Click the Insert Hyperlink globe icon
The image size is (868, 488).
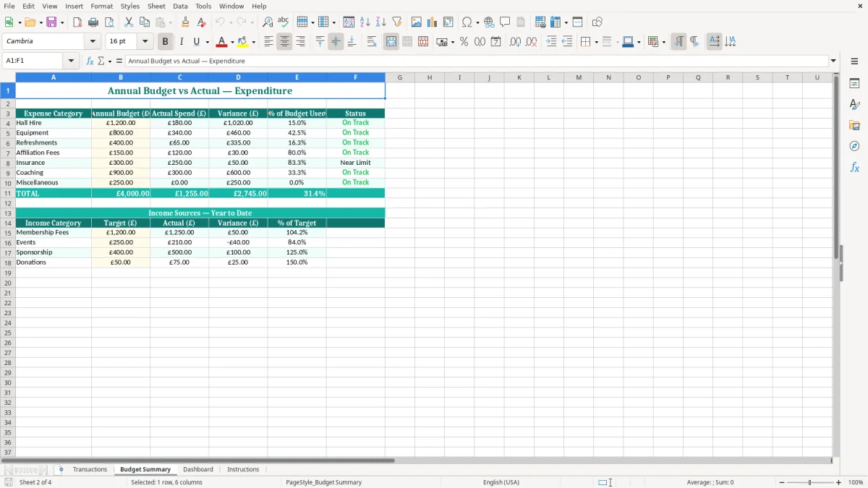489,22
